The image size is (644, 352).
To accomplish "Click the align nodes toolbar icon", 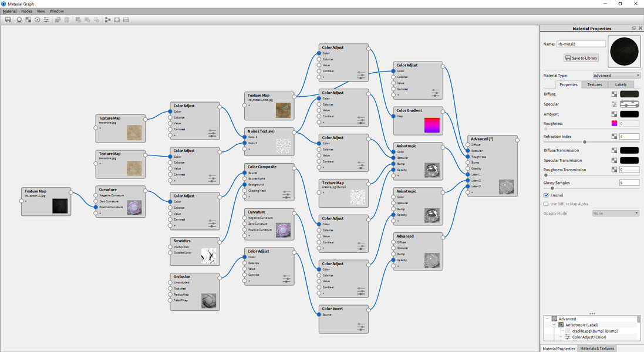I will point(107,20).
